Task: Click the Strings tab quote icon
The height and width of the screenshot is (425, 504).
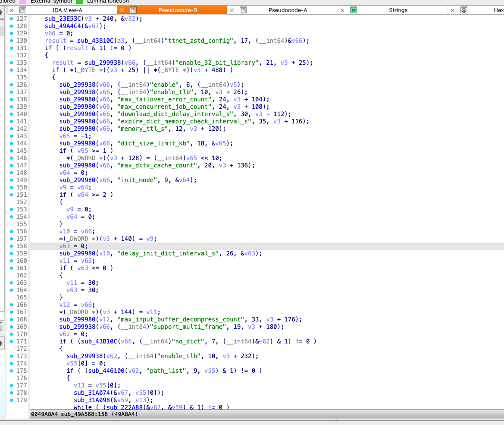Action: (354, 10)
